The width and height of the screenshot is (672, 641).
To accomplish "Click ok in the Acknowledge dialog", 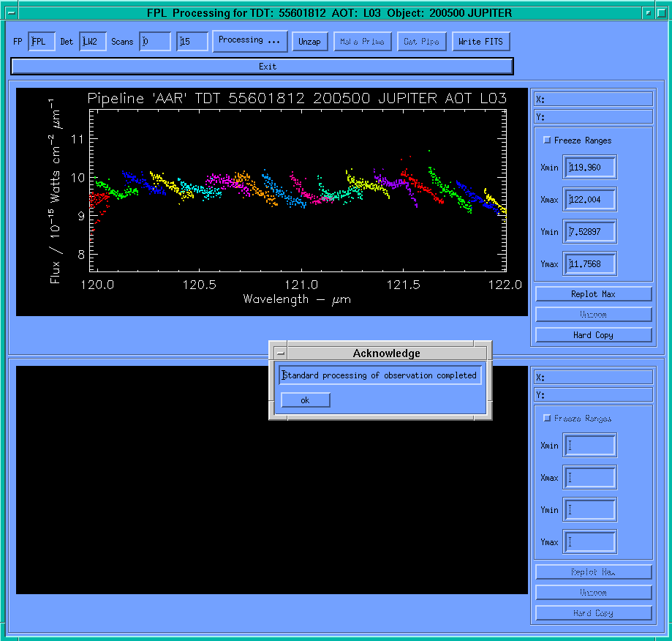I will pyautogui.click(x=305, y=400).
